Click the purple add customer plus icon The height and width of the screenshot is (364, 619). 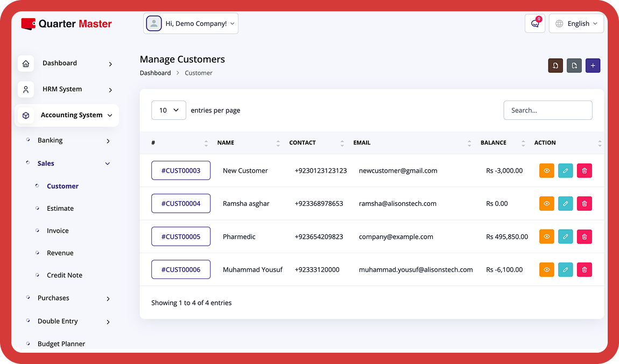(x=593, y=66)
